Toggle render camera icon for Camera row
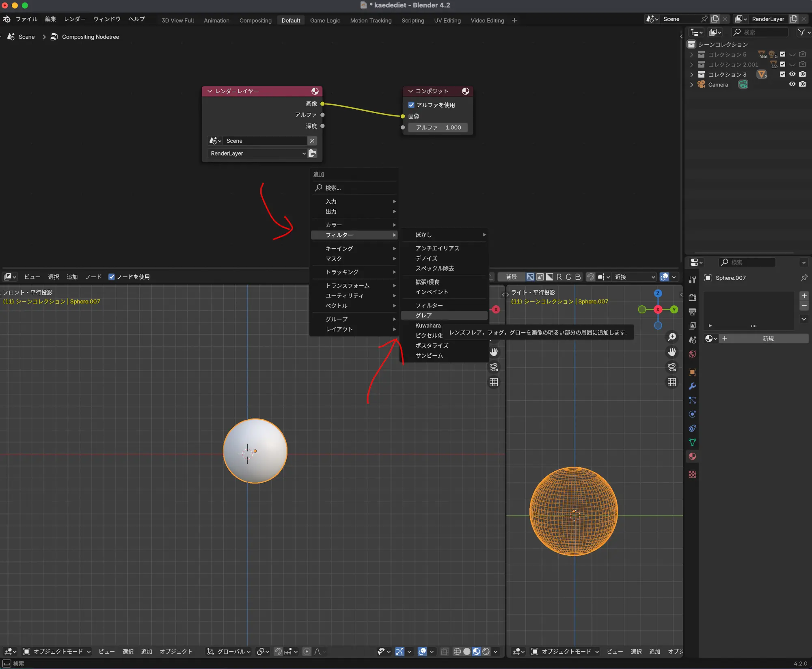This screenshot has width=812, height=669. click(802, 84)
